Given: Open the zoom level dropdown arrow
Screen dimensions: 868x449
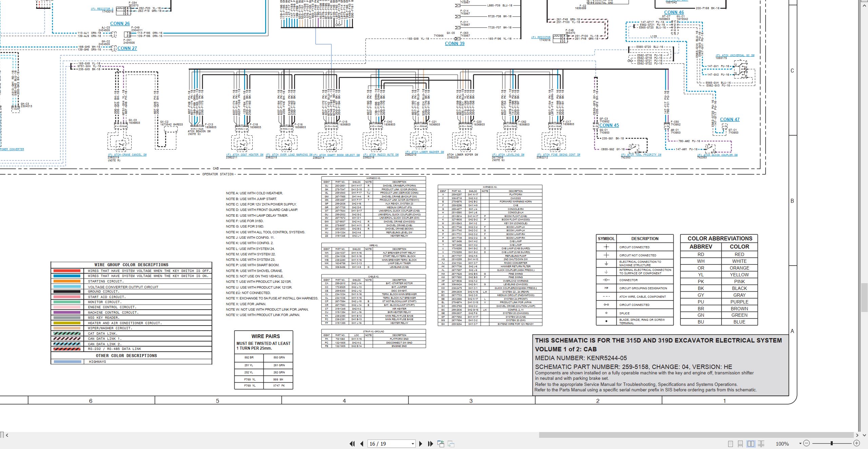Looking at the screenshot, I should click(x=800, y=444).
